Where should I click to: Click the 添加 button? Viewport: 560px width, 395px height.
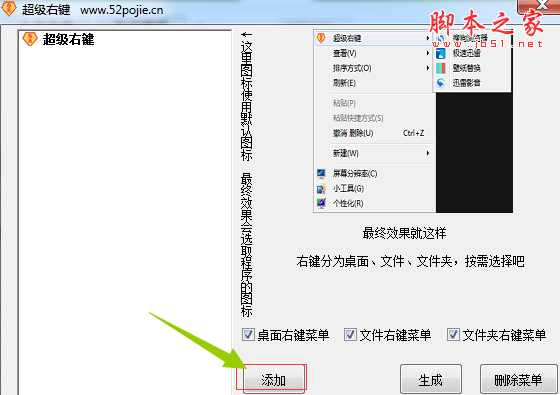point(274,380)
